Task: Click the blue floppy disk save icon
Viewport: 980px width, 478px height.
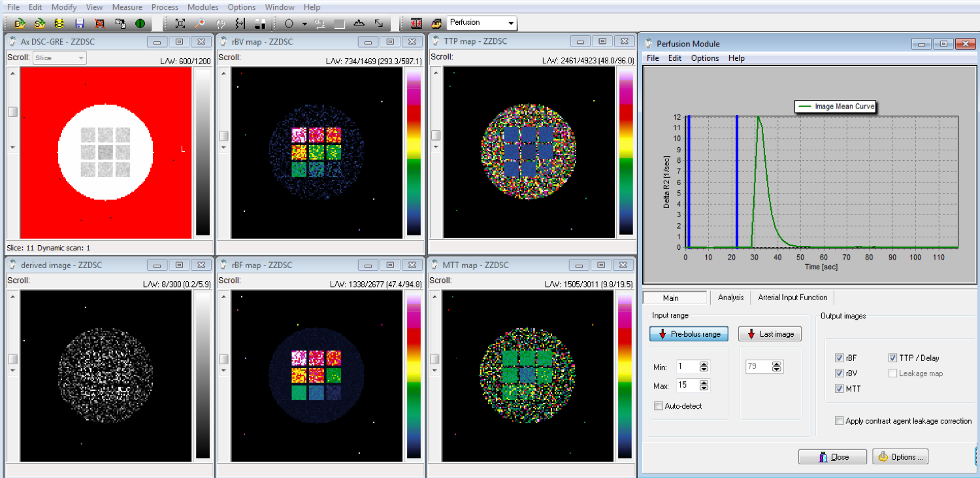Action: coord(80,24)
